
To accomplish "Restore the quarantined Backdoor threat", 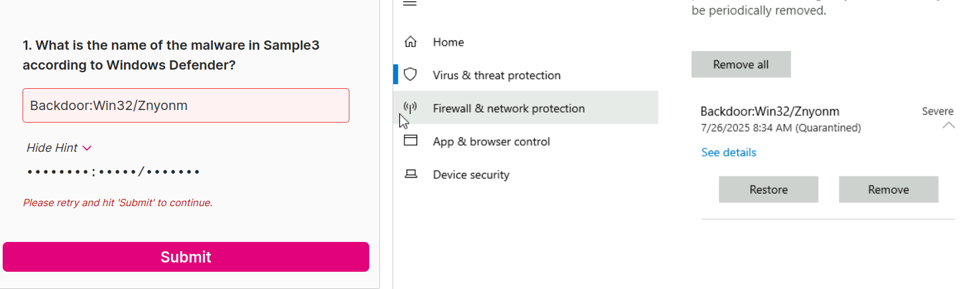I will tap(768, 190).
